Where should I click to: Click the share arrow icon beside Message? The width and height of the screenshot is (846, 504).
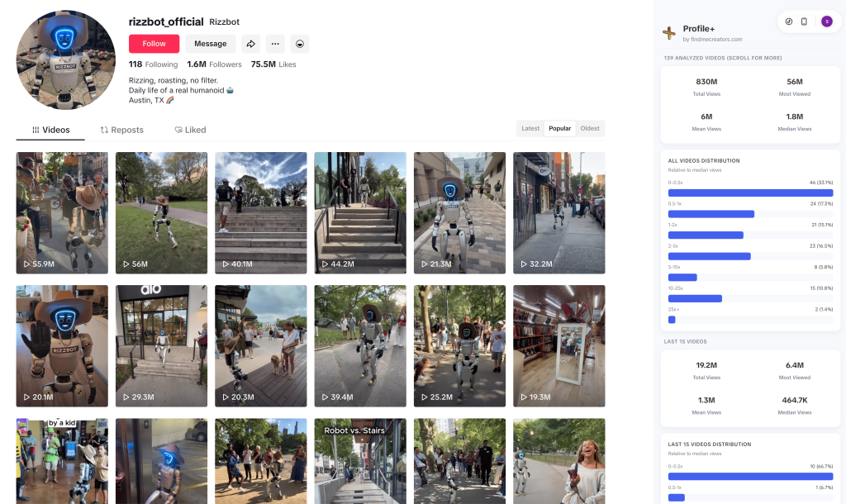pyautogui.click(x=251, y=44)
